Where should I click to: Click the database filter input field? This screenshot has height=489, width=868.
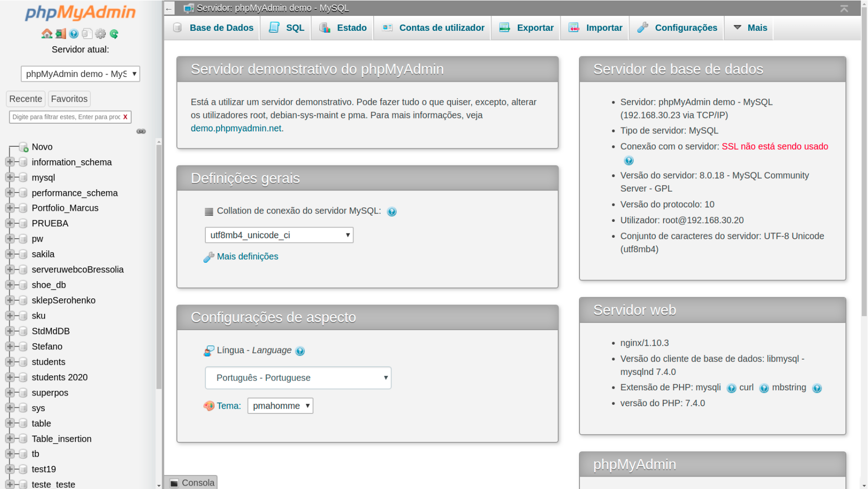[66, 117]
